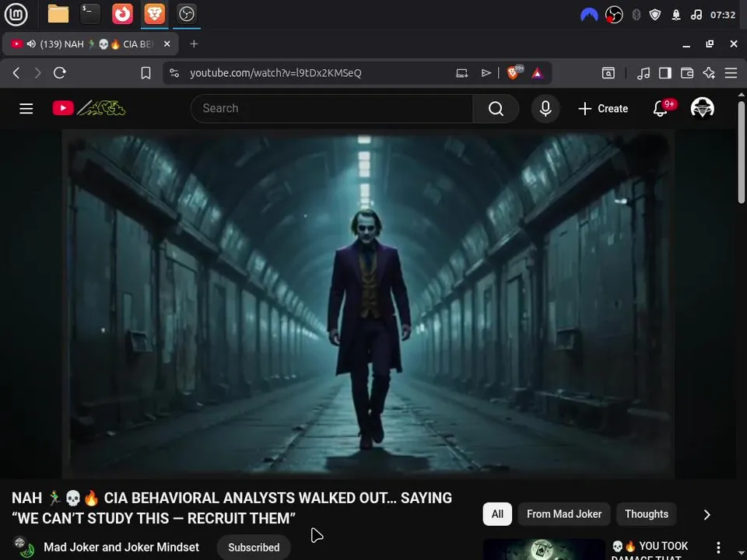Bookmark this page

(146, 73)
